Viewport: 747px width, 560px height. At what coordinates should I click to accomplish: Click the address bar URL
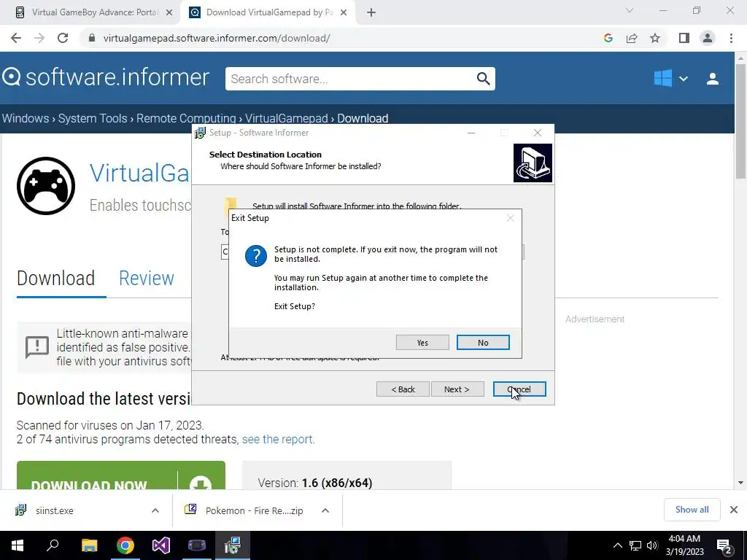click(216, 38)
